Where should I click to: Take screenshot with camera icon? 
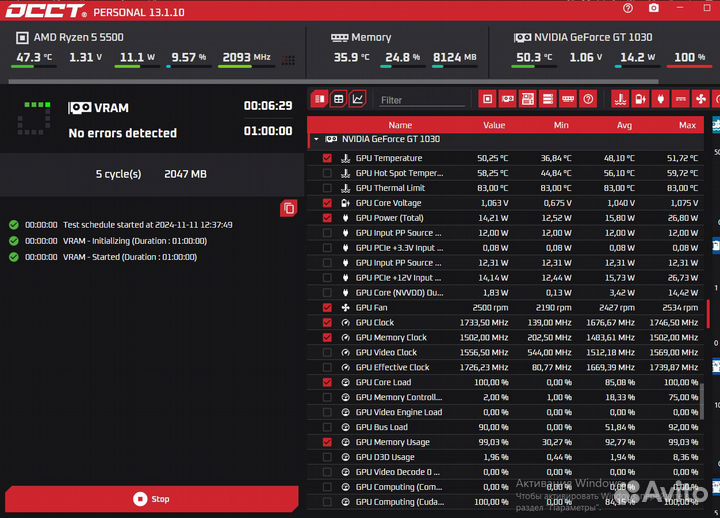pyautogui.click(x=654, y=8)
